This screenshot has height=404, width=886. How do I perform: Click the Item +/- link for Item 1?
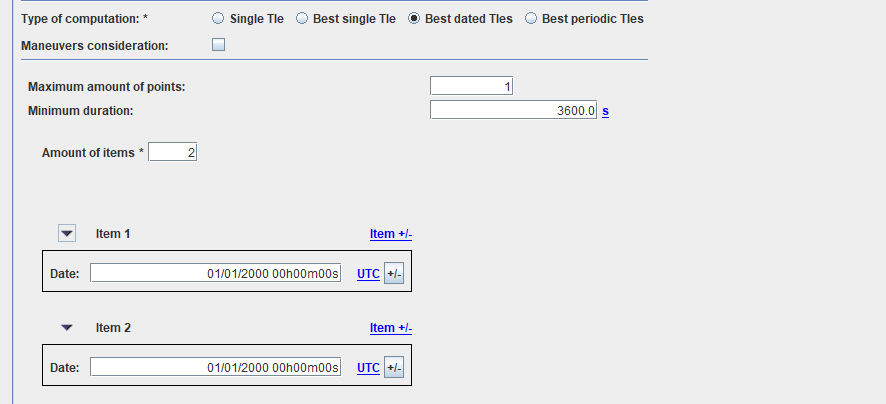point(391,234)
